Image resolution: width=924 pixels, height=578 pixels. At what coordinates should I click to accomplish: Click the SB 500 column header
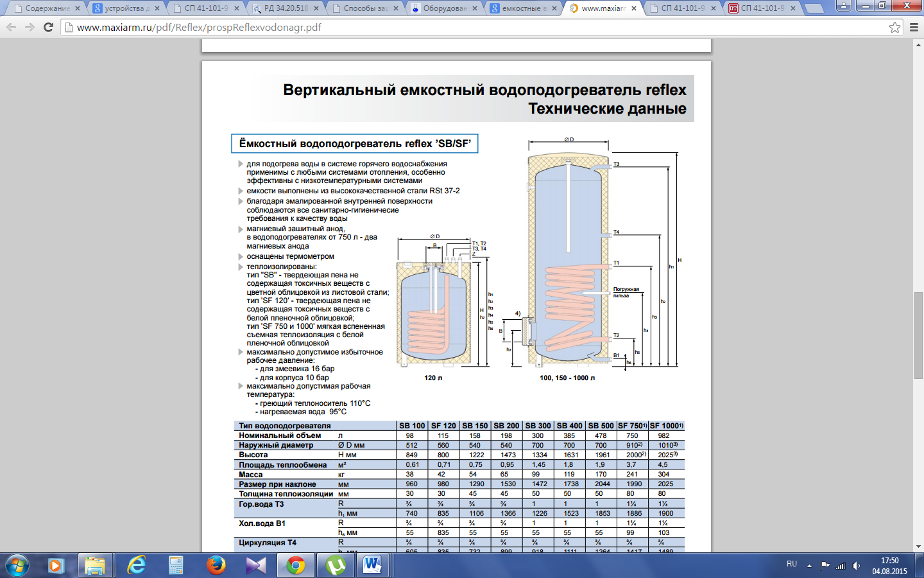[601, 426]
